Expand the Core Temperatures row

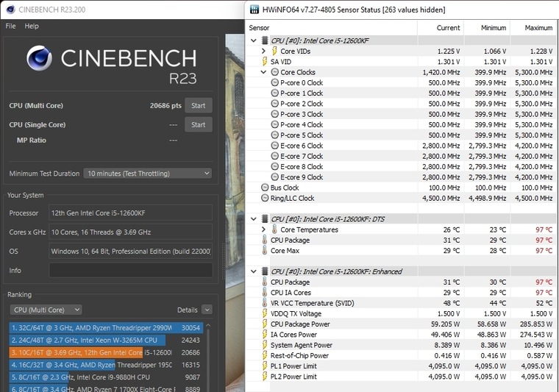pos(263,229)
